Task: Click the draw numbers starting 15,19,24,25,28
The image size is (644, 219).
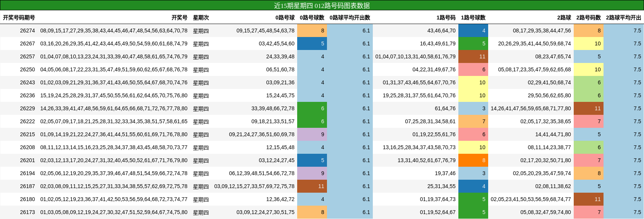Action: pos(114,95)
